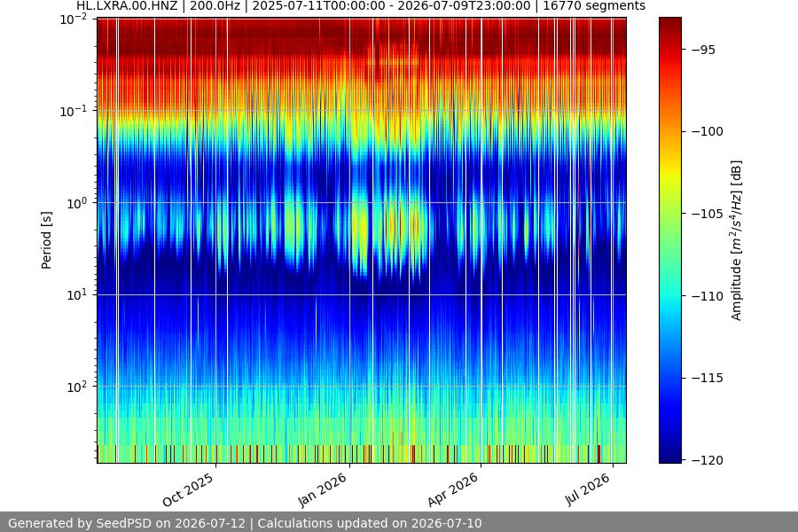Click the 10^2 period tick label
Viewport: 798px width, 532px height.
(76, 387)
